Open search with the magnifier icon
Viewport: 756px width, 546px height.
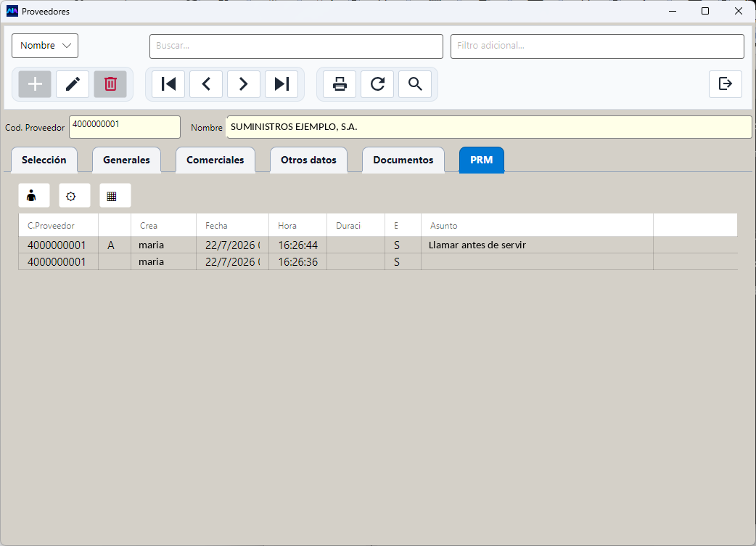tap(415, 84)
